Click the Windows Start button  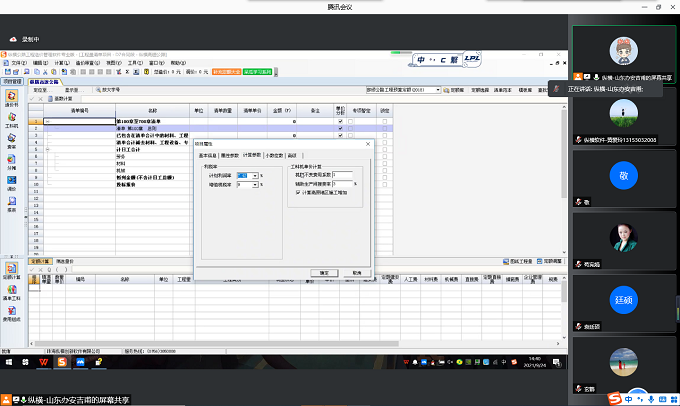(x=9, y=362)
